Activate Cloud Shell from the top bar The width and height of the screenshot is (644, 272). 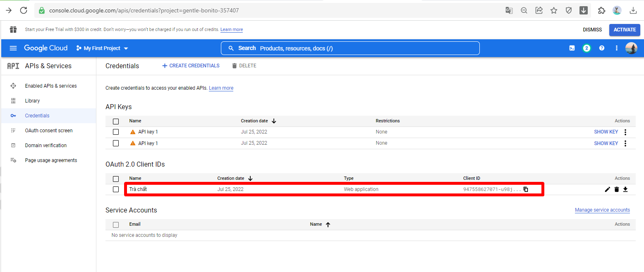tap(572, 48)
